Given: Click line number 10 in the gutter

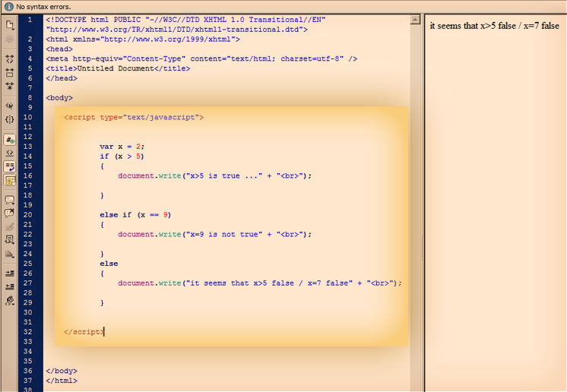Looking at the screenshot, I should pos(28,117).
